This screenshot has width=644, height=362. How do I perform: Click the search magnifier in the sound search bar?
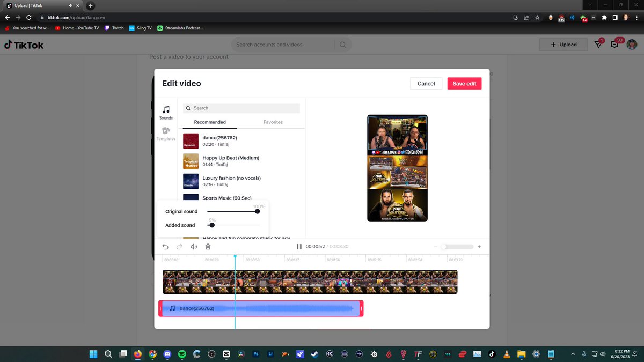pos(188,108)
